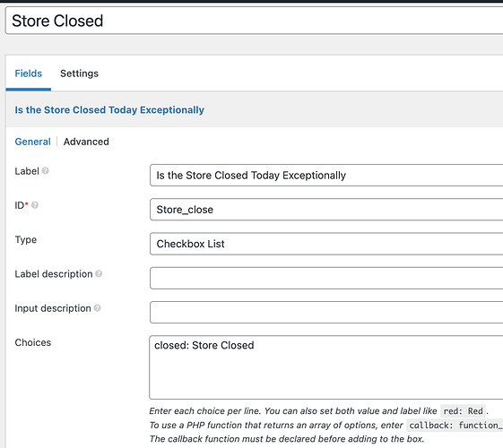Open the Settings tab
Viewport: 503px width, 448px height.
pyautogui.click(x=79, y=73)
